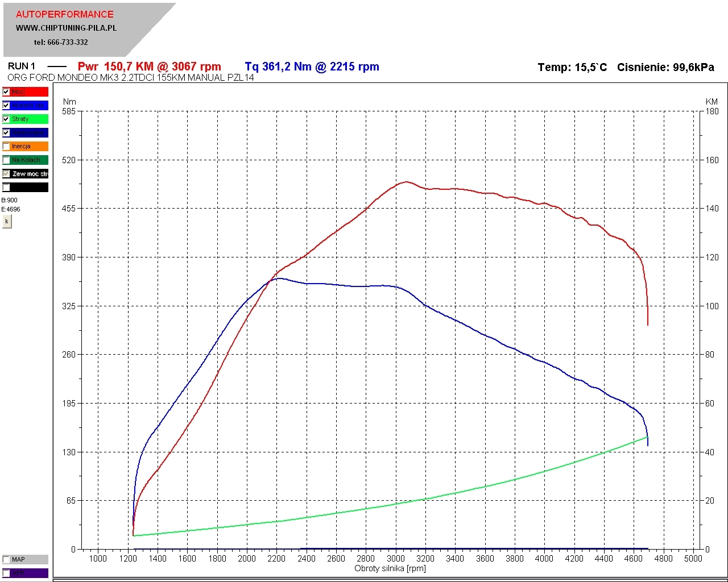Select the blue Tq 361,2 Nm readout

point(312,66)
